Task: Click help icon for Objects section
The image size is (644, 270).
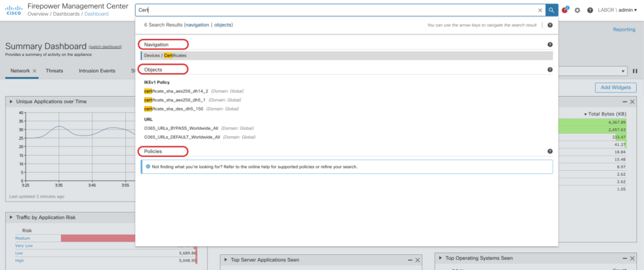Action: click(x=550, y=70)
